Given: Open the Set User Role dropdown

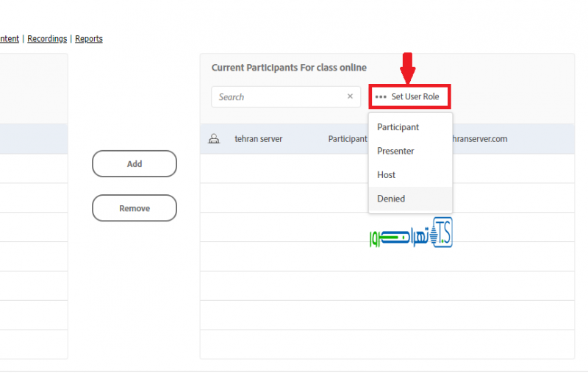Looking at the screenshot, I should 409,96.
